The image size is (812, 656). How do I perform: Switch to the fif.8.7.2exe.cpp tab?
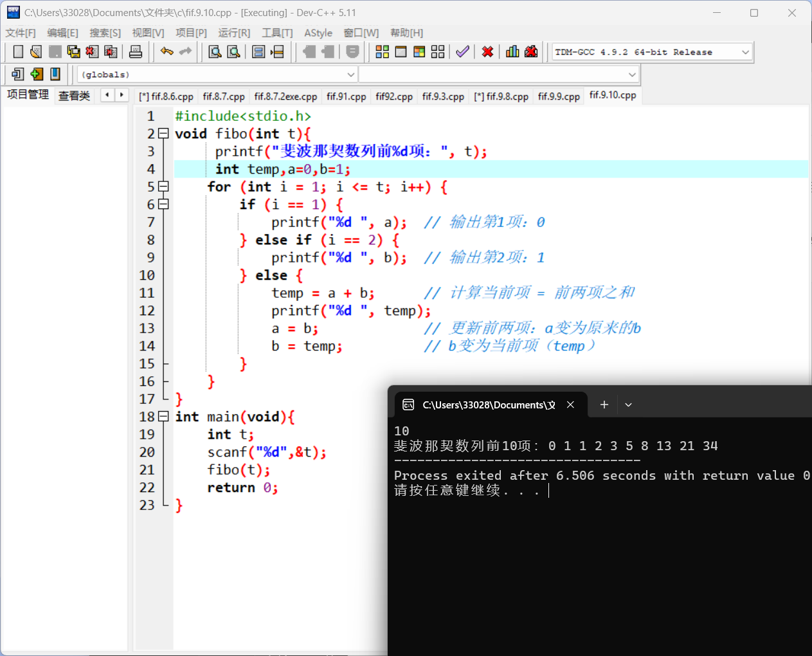(285, 96)
